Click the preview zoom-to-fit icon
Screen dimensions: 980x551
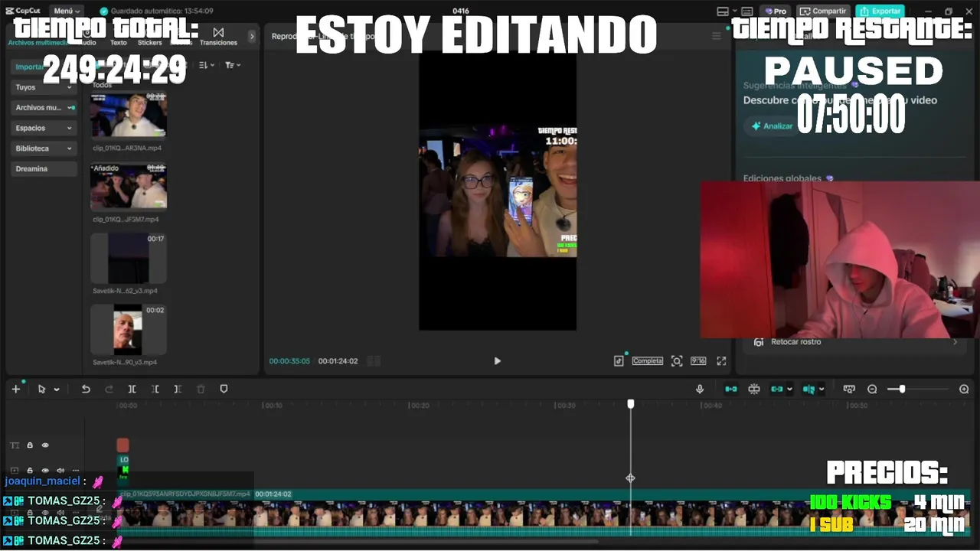pos(677,361)
